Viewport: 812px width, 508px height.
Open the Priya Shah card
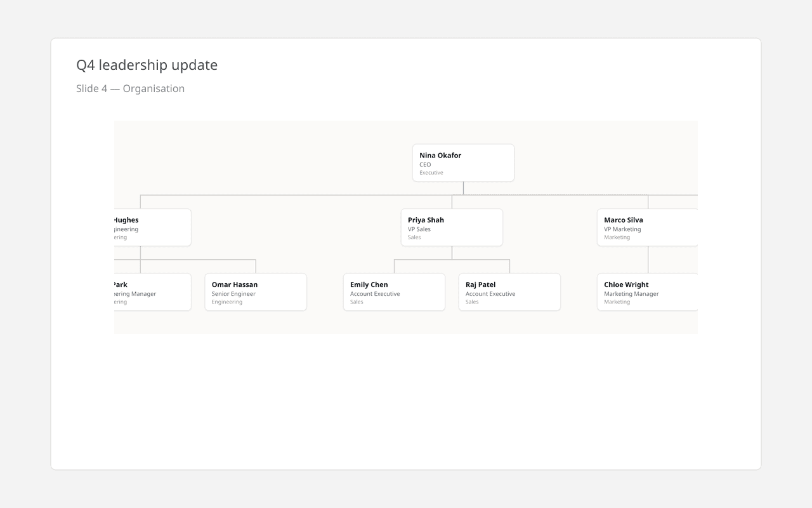[x=452, y=228]
